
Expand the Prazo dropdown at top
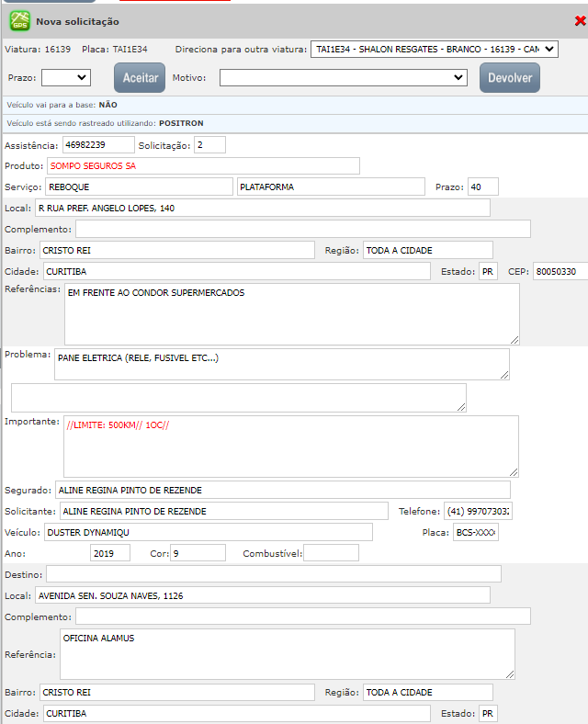coord(65,78)
